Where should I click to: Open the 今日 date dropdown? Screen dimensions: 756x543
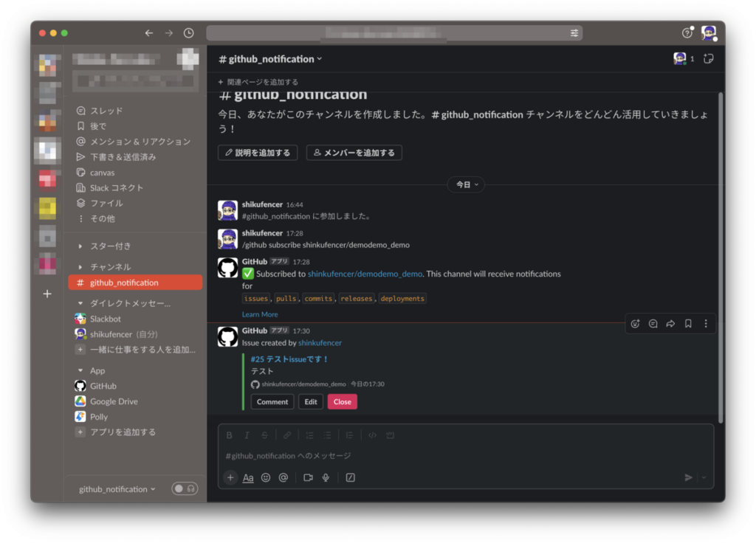pos(467,184)
